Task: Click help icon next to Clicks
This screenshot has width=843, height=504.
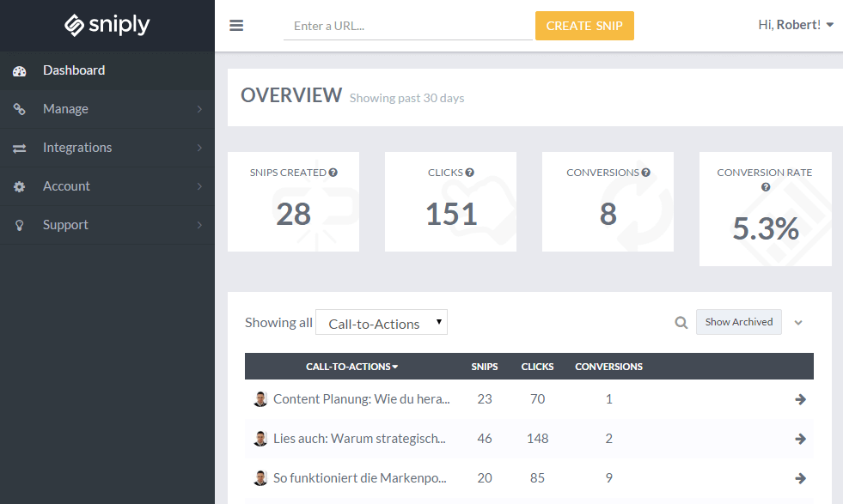Action: click(x=470, y=173)
